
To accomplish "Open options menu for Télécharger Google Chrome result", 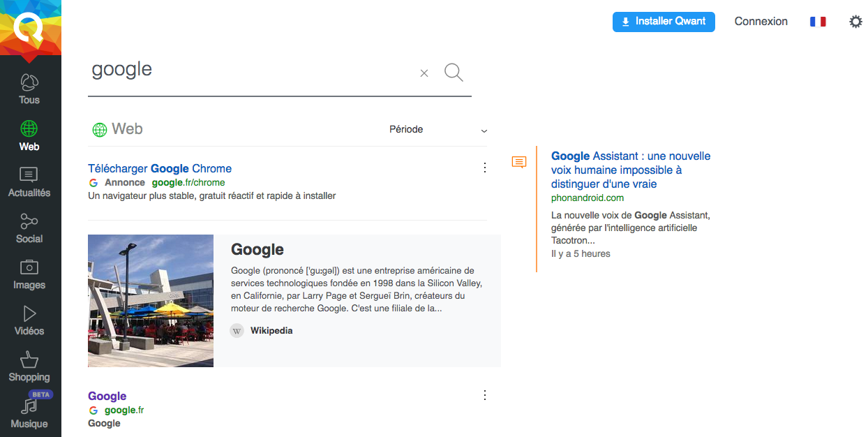I will pyautogui.click(x=485, y=168).
